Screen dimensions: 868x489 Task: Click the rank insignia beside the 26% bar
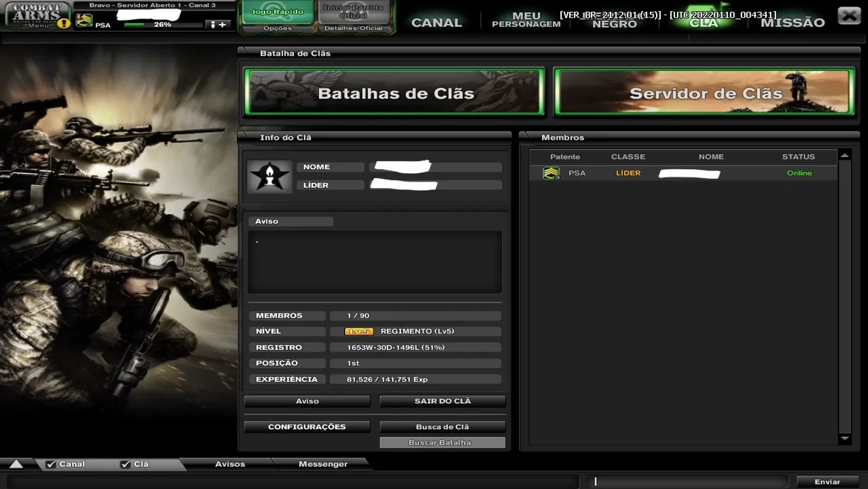tap(84, 21)
